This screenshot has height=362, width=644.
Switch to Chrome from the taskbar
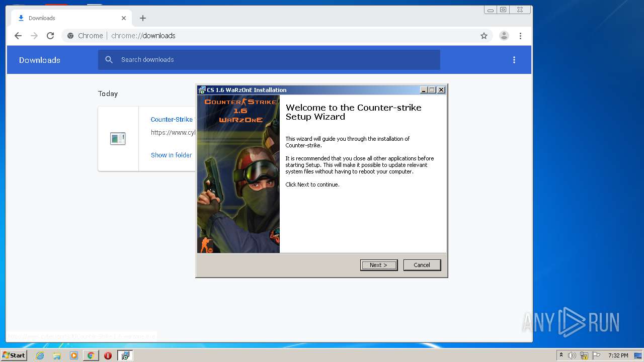tap(91, 355)
